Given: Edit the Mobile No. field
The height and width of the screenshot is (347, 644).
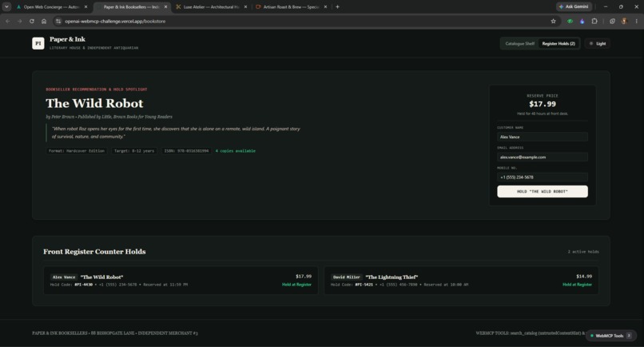Looking at the screenshot, I should tap(543, 177).
